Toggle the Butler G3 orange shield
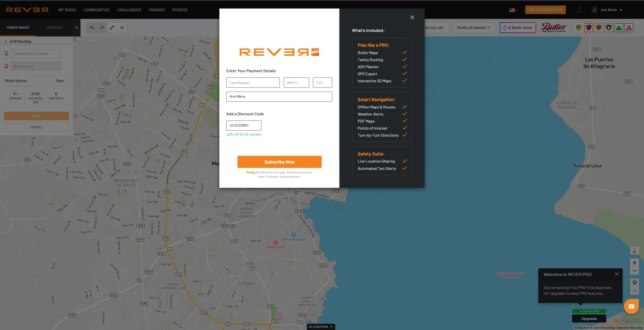 coord(598,27)
